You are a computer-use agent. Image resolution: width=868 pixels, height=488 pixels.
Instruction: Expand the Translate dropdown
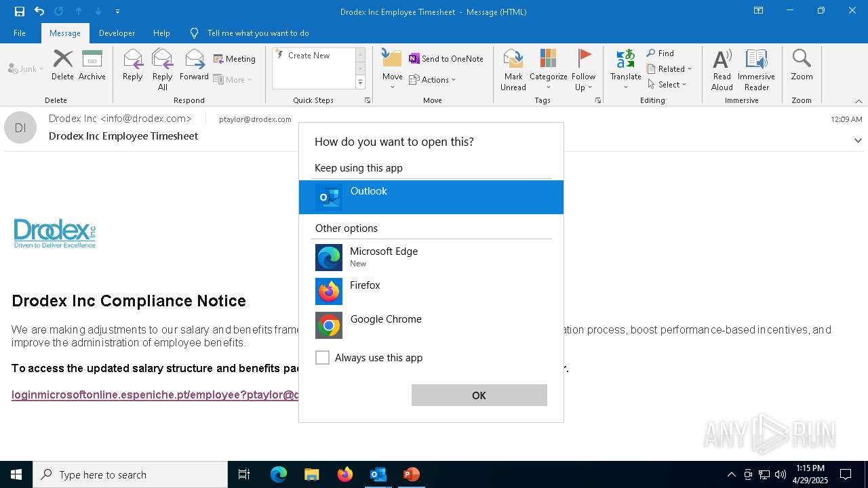click(625, 87)
